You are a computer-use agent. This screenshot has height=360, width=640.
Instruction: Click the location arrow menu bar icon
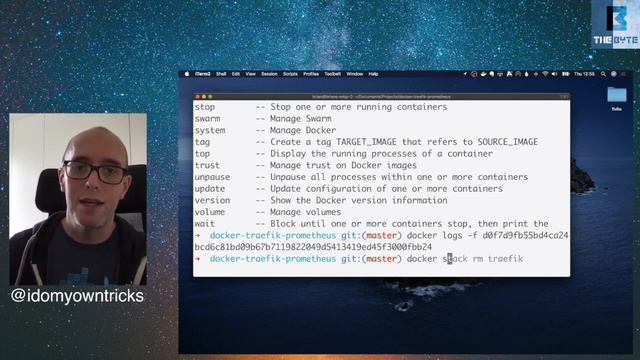pyautogui.click(x=465, y=74)
